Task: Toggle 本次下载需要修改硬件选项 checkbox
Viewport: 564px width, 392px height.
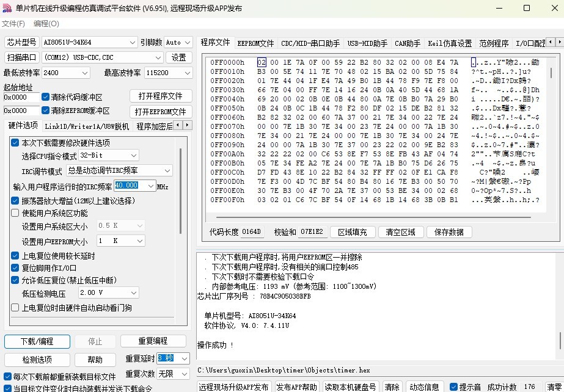Action: 15,143
